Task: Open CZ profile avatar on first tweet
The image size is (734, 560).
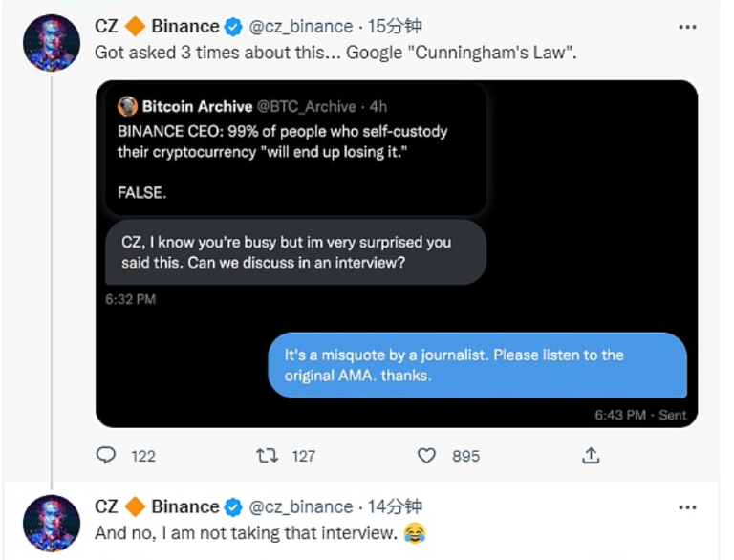Action: [51, 43]
